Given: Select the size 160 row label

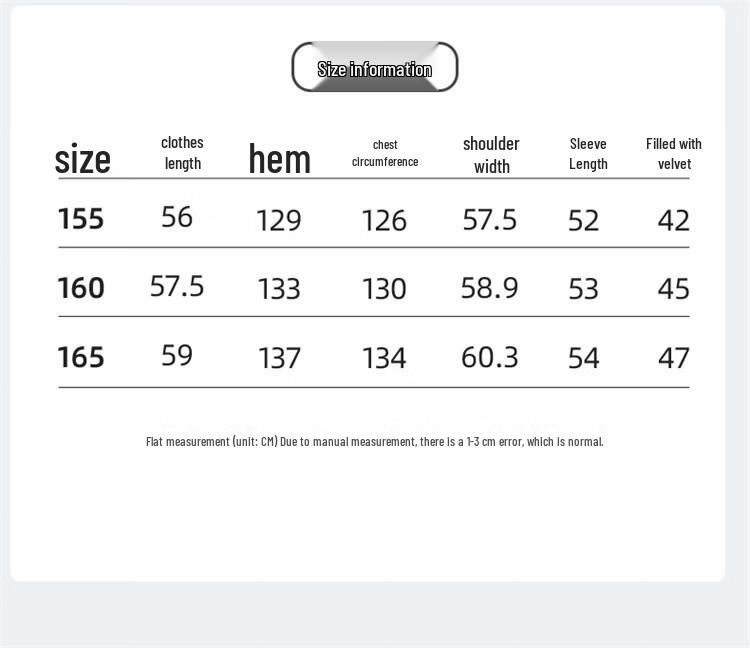Looking at the screenshot, I should pyautogui.click(x=81, y=288).
